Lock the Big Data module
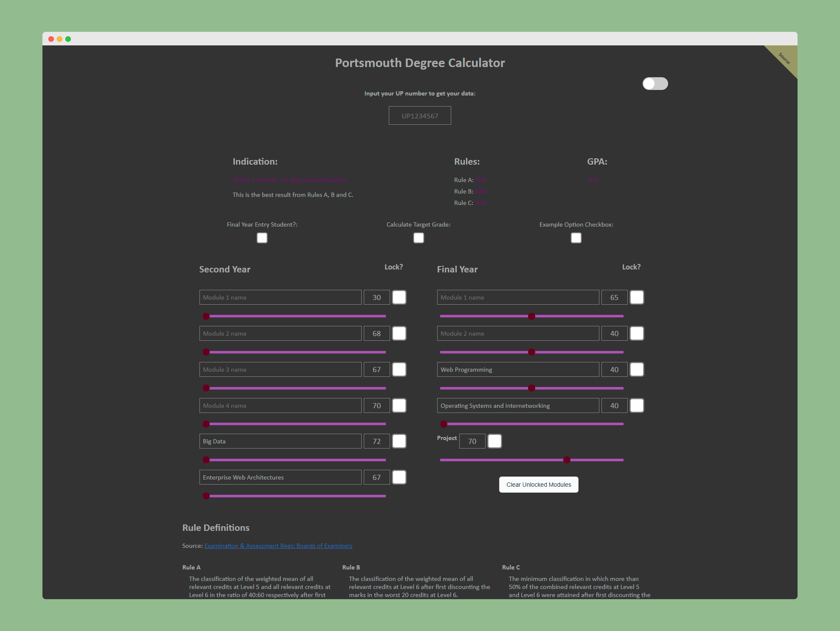The image size is (840, 631). pos(399,441)
